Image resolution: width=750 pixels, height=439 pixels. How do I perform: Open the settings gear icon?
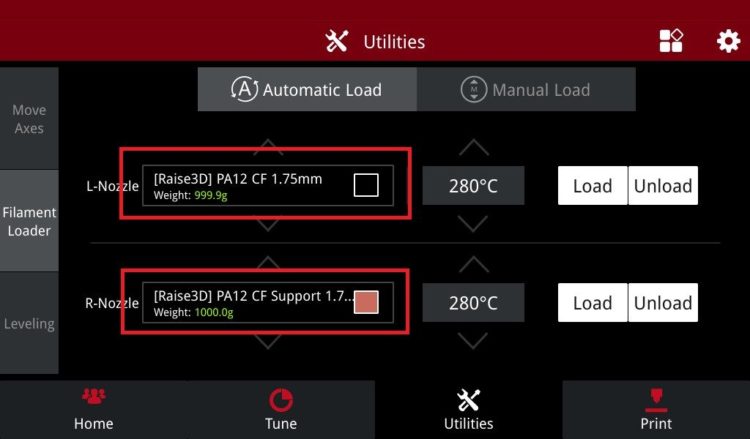click(728, 41)
